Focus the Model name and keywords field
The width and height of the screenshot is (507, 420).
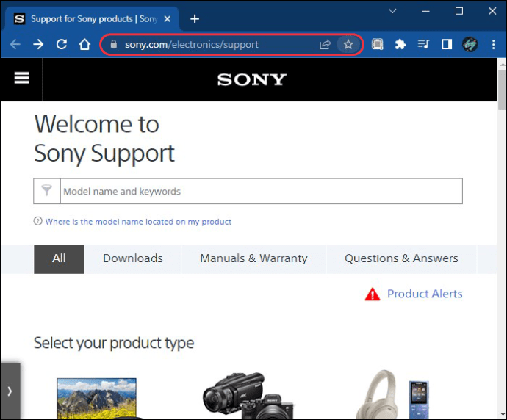262,191
